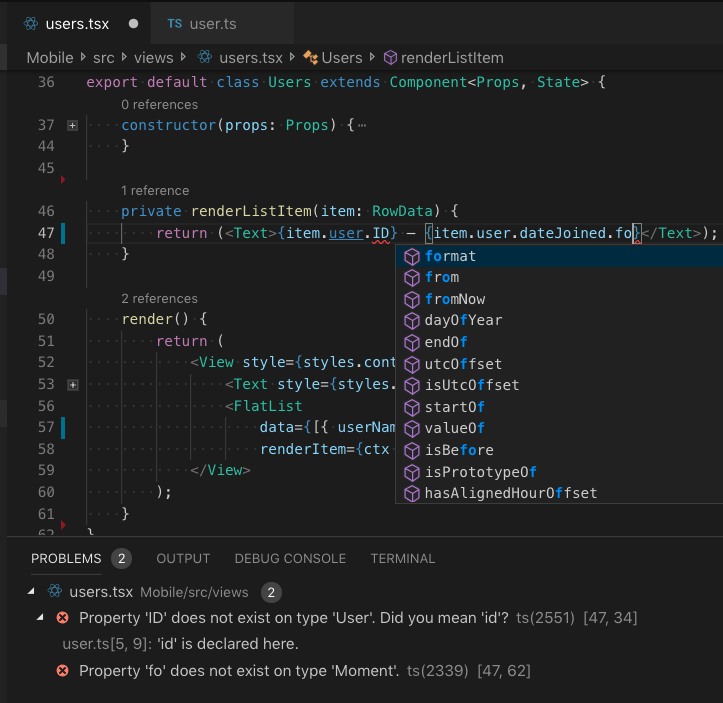
Task: Switch to the users.tsx editor tab
Action: [x=77, y=24]
